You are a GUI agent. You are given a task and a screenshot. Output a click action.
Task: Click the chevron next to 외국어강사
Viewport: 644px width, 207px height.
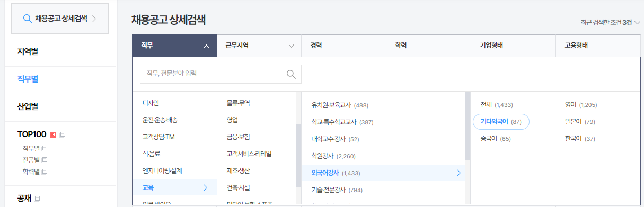tap(458, 173)
